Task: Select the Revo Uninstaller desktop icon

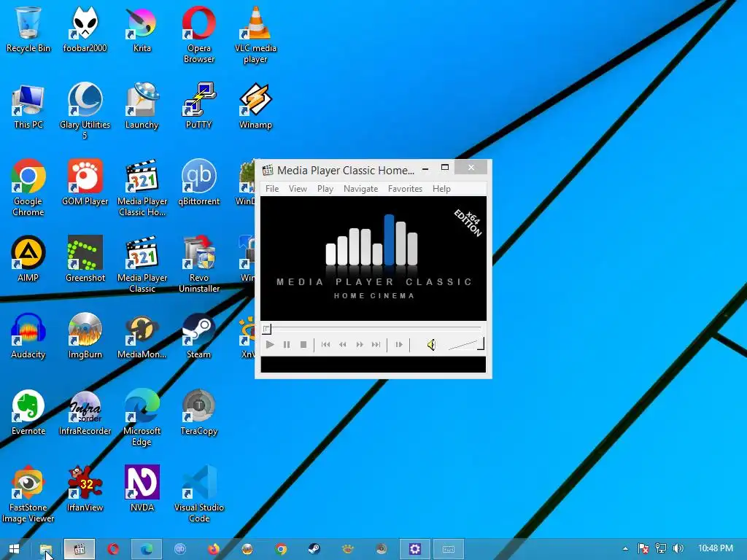Action: 198,265
